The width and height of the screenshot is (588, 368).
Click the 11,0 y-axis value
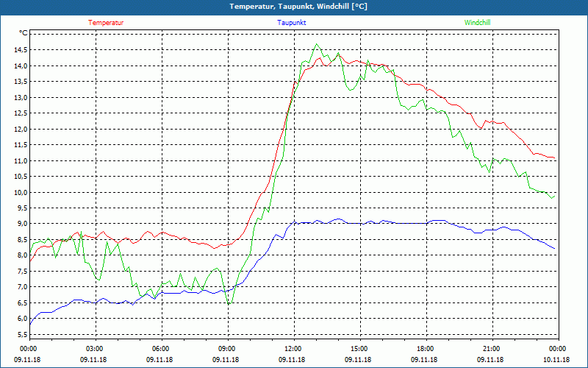(x=21, y=160)
